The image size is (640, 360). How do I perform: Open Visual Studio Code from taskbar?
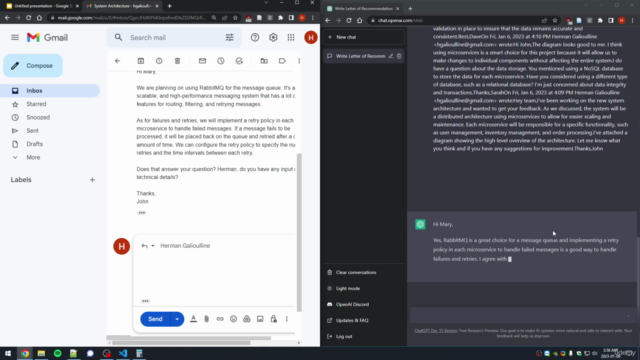[123, 353]
